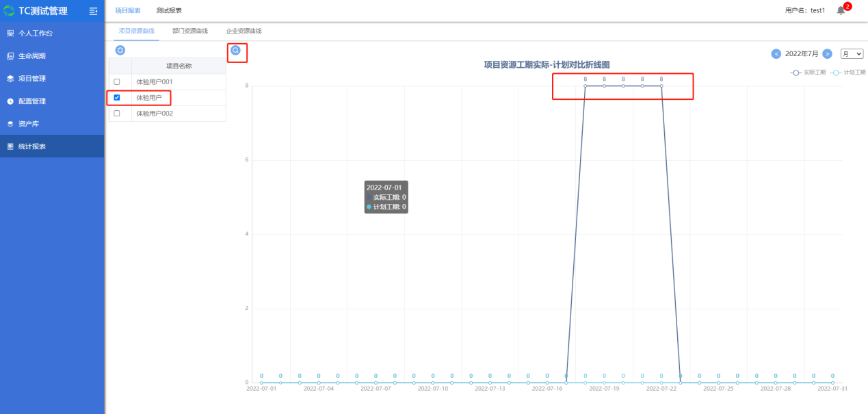868x414 pixels.
Task: Click the 2022-07-19 axis label
Action: pos(604,389)
